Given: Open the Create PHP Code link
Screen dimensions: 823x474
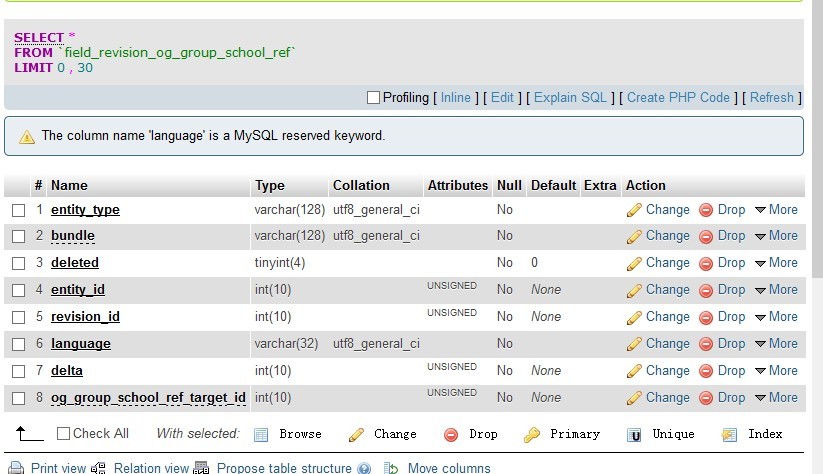Looking at the screenshot, I should [678, 98].
